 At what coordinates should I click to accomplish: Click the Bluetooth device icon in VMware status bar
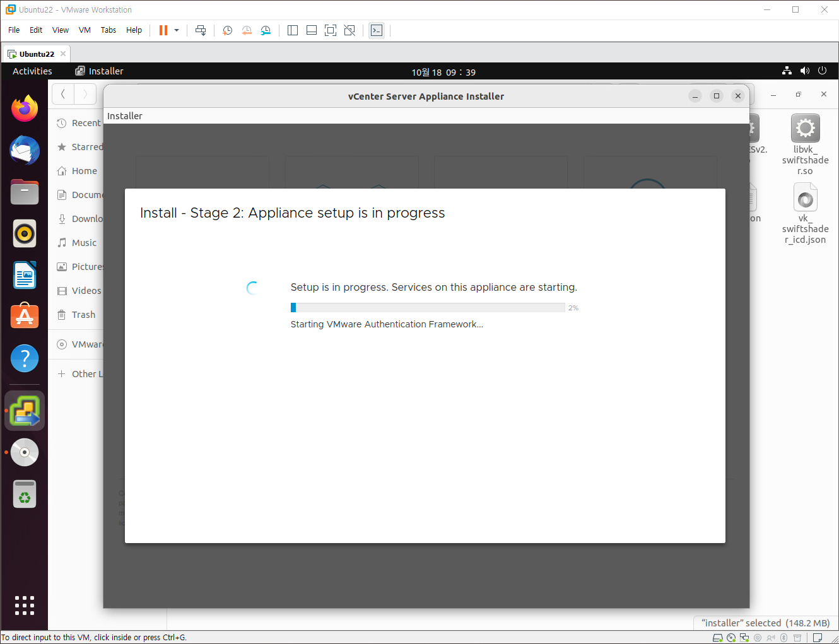tap(784, 638)
